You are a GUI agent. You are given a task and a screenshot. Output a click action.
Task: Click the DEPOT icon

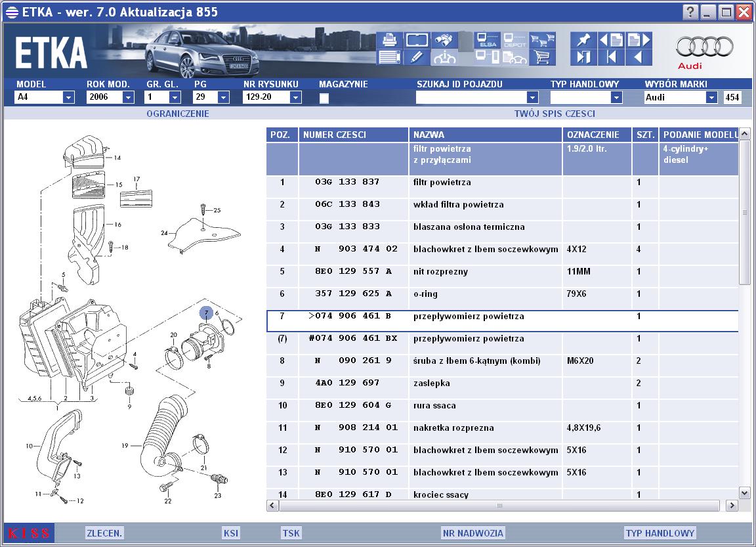[514, 40]
